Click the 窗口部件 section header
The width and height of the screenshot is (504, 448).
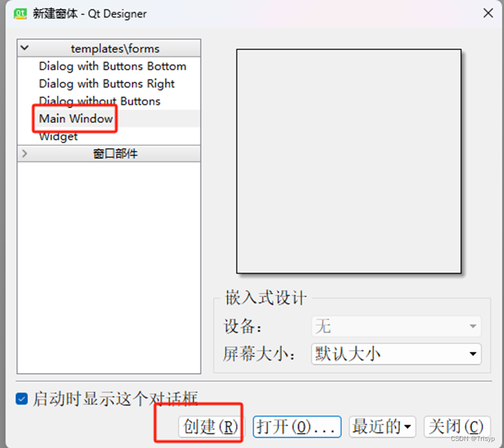click(109, 153)
